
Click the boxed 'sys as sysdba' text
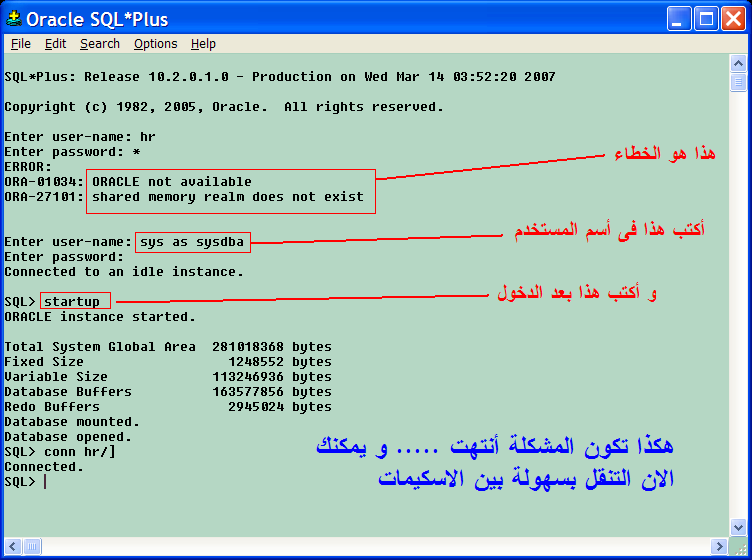(191, 242)
